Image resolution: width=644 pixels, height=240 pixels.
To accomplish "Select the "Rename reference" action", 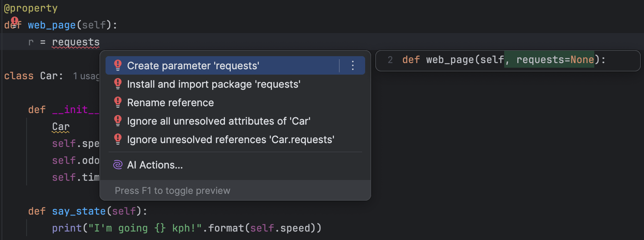I will (170, 103).
